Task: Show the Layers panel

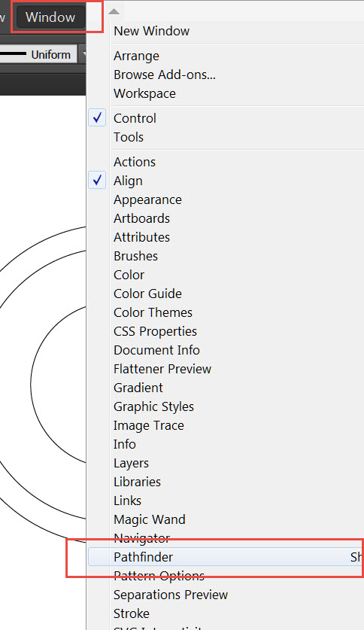Action: (x=131, y=463)
